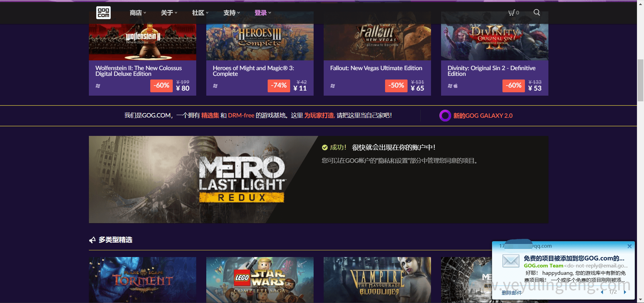Image resolution: width=644 pixels, height=303 pixels.
Task: Close the email notification popup
Action: click(630, 246)
